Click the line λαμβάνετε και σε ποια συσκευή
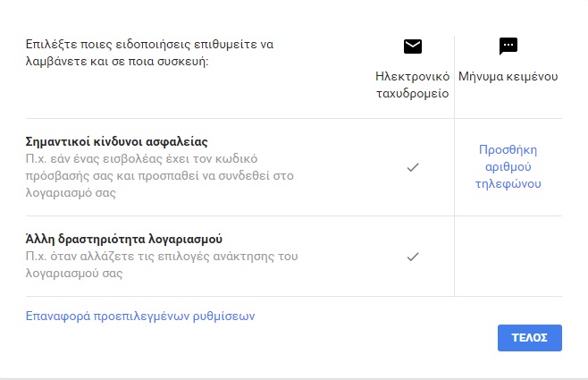The width and height of the screenshot is (588, 380). pyautogui.click(x=117, y=61)
